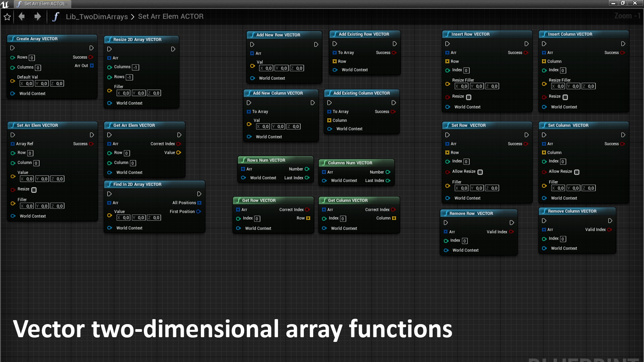The width and height of the screenshot is (644, 362).
Task: Click the function (f) icon beside the breadcrumb
Action: coord(55,16)
